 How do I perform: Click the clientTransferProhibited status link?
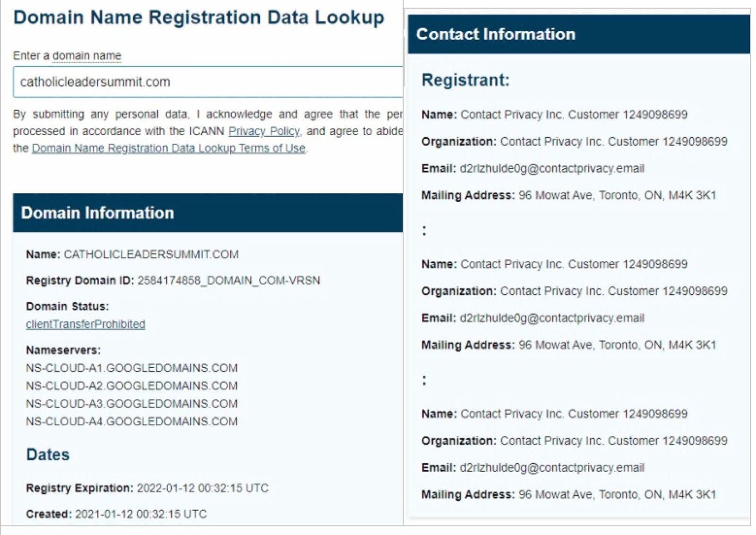pyautogui.click(x=86, y=324)
